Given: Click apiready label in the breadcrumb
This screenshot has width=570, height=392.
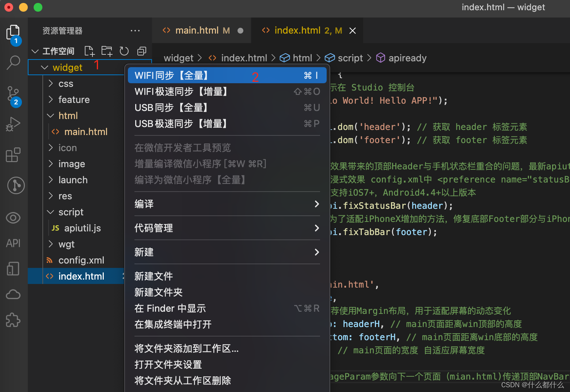Looking at the screenshot, I should 407,58.
